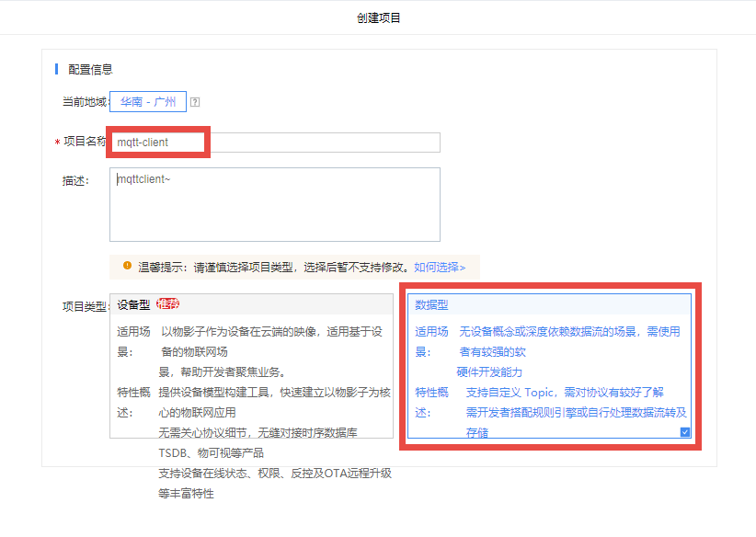Image resolution: width=756 pixels, height=537 pixels.
Task: Click the 创建项目 page title
Action: coord(377,16)
